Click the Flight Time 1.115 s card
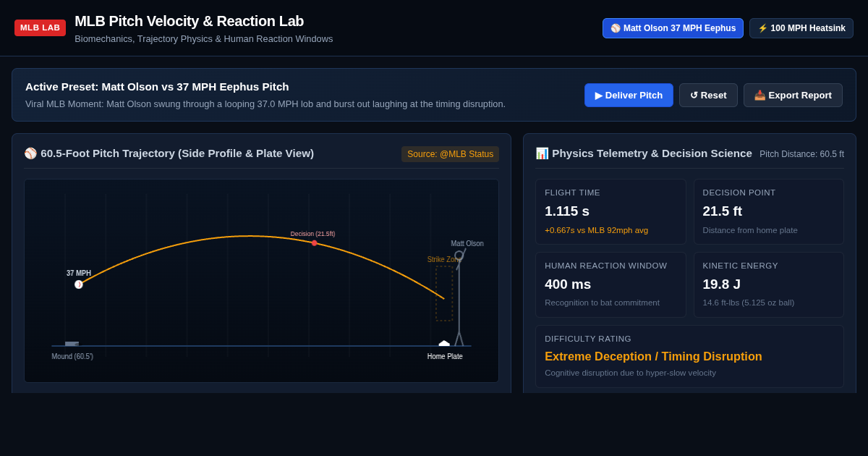 click(610, 212)
